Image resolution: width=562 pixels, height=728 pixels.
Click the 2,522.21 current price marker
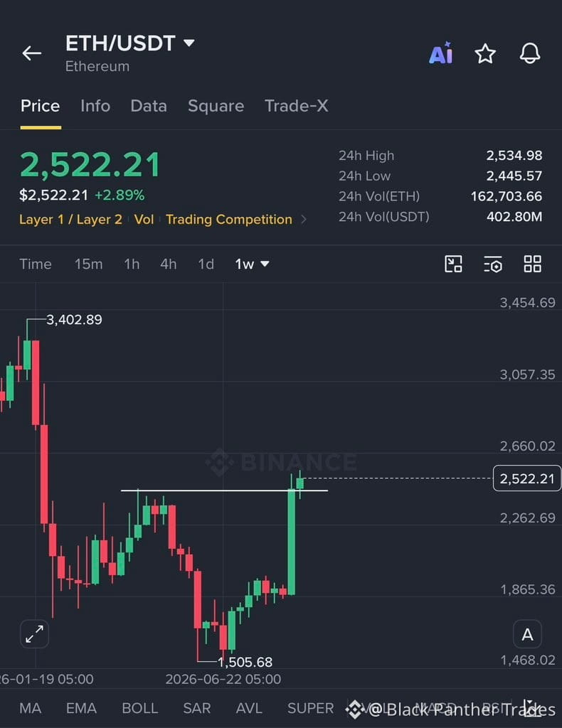tap(526, 478)
